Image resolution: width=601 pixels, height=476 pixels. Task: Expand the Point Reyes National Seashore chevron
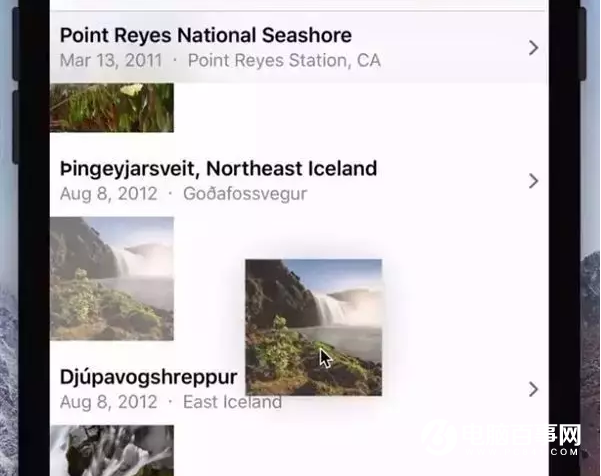pos(533,47)
